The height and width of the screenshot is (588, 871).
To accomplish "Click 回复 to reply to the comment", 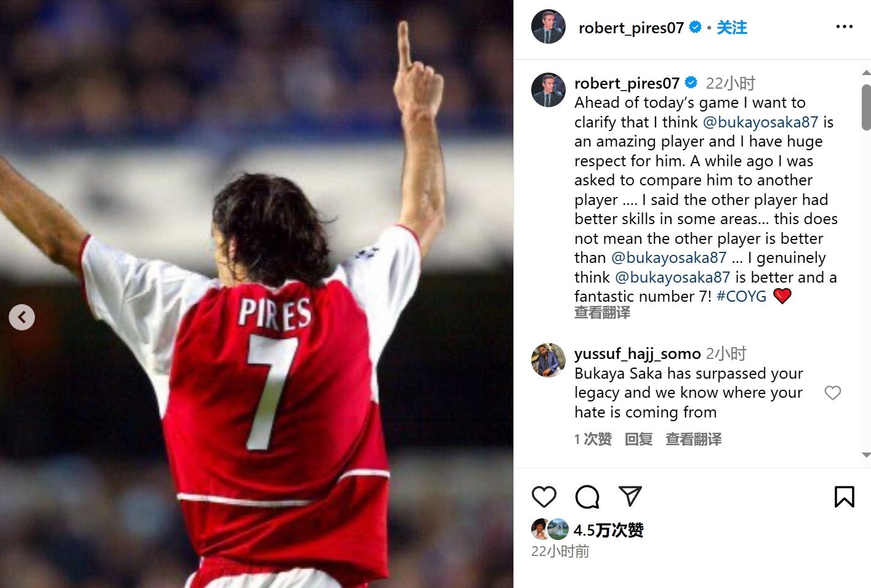I will click(638, 439).
